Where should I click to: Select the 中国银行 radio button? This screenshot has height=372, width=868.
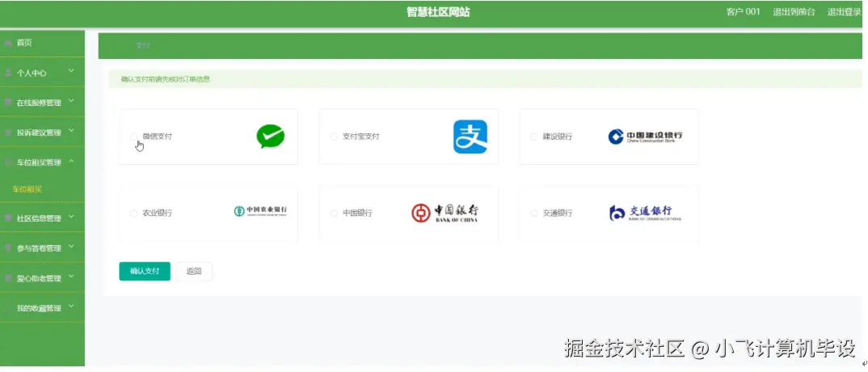point(333,213)
